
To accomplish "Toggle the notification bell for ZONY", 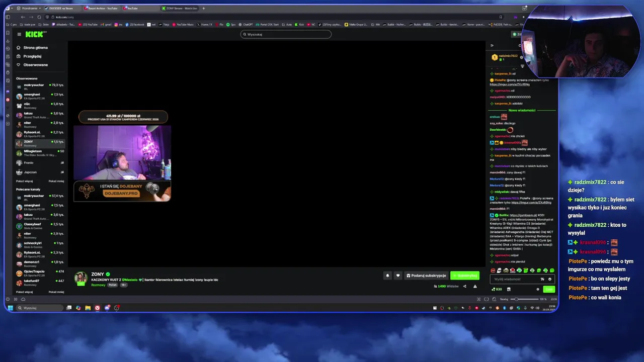I will [x=387, y=276].
